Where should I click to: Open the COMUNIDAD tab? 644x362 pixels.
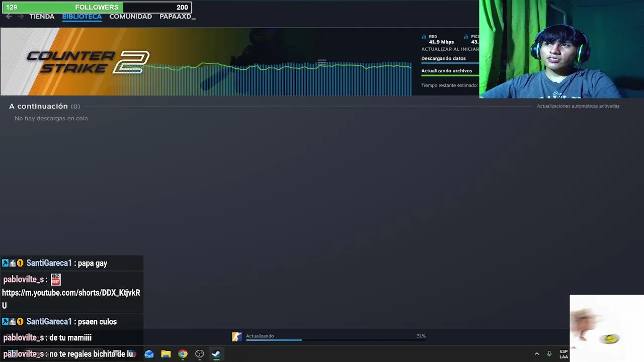coord(130,17)
